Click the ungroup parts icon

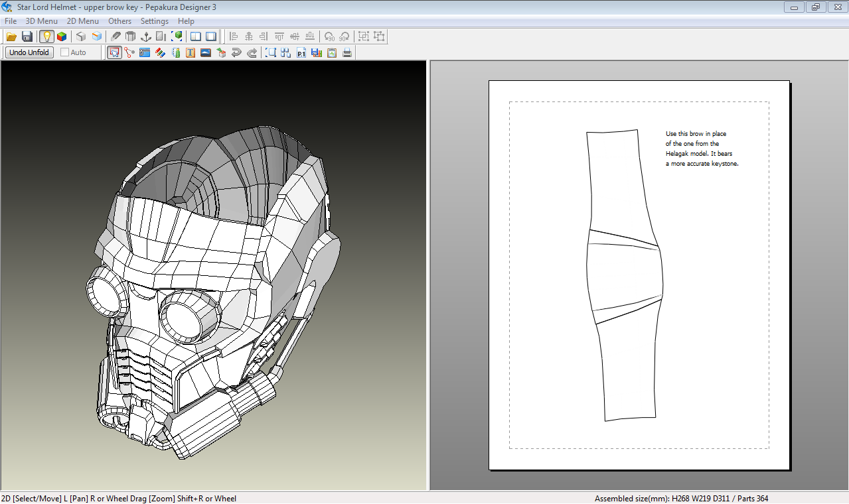(x=379, y=36)
